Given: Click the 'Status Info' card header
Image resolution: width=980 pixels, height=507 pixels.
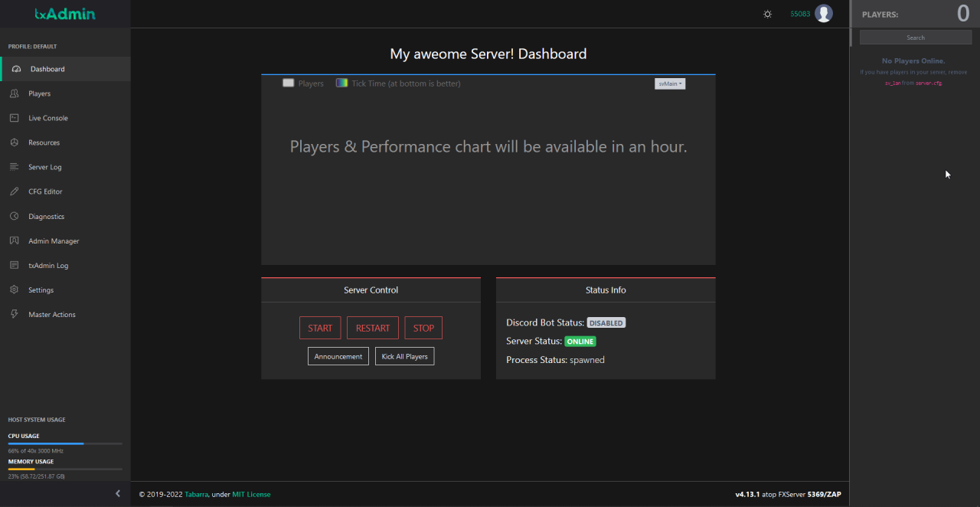Looking at the screenshot, I should point(606,289).
